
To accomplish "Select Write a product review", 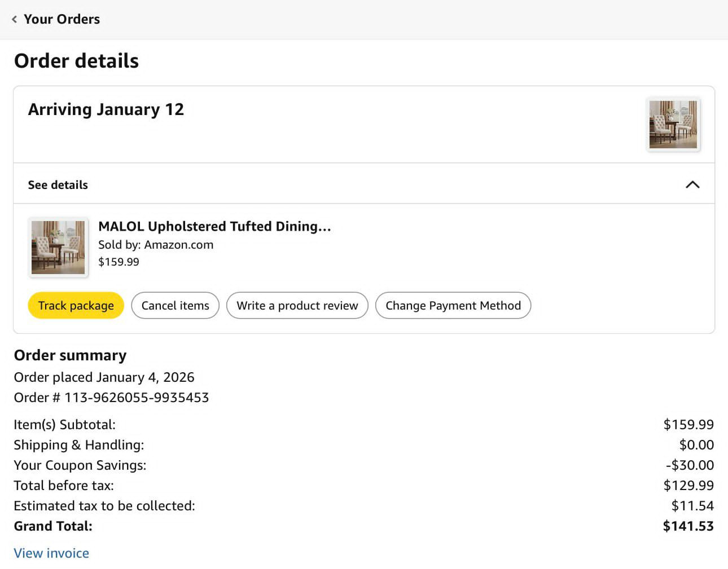I will 297,305.
